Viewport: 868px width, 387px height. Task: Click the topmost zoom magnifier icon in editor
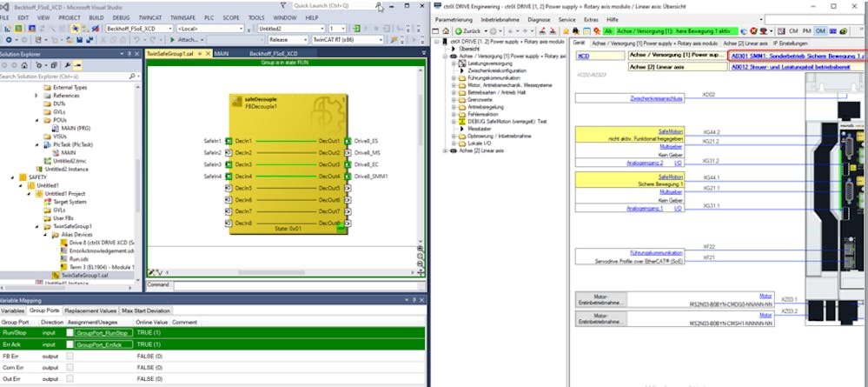point(421,249)
